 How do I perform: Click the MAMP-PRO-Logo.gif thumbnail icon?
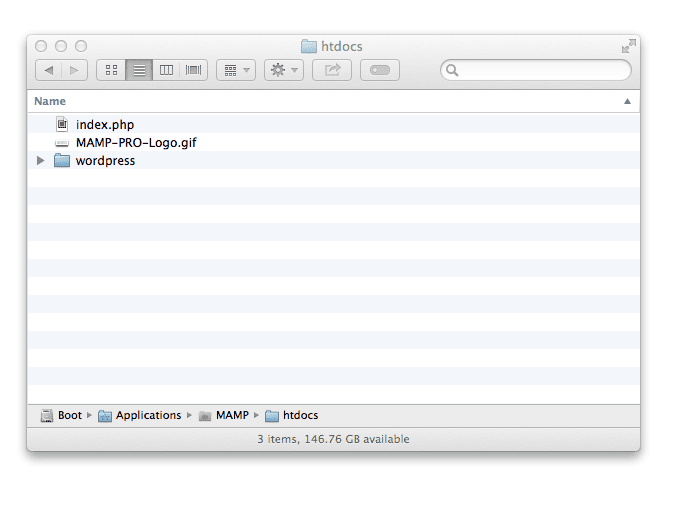(62, 142)
